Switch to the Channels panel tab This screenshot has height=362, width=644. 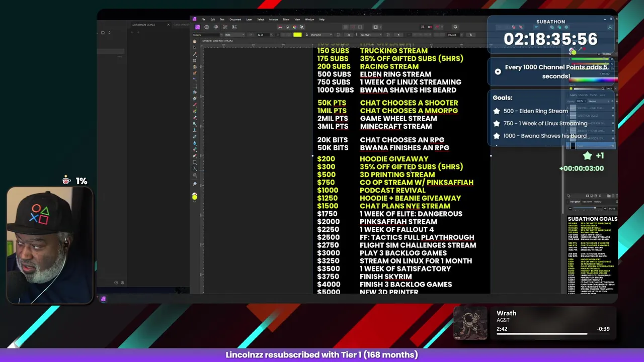click(583, 95)
